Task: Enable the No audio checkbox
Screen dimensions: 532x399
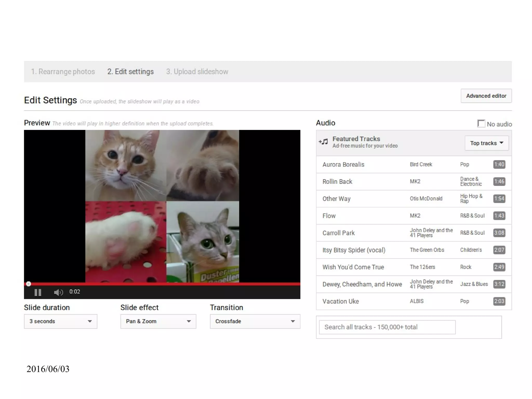Action: pyautogui.click(x=481, y=123)
